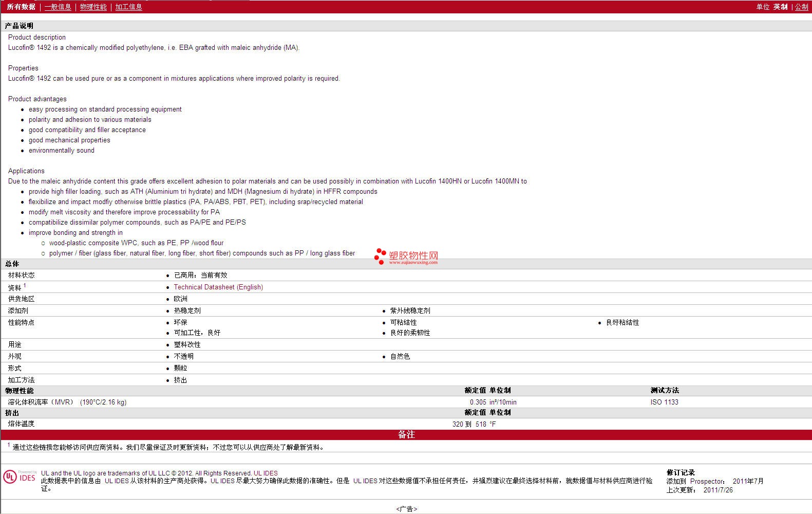Screen dimensions: 812x514
Task: Click the 上次更新 2011/7/26 date
Action: tap(700, 490)
